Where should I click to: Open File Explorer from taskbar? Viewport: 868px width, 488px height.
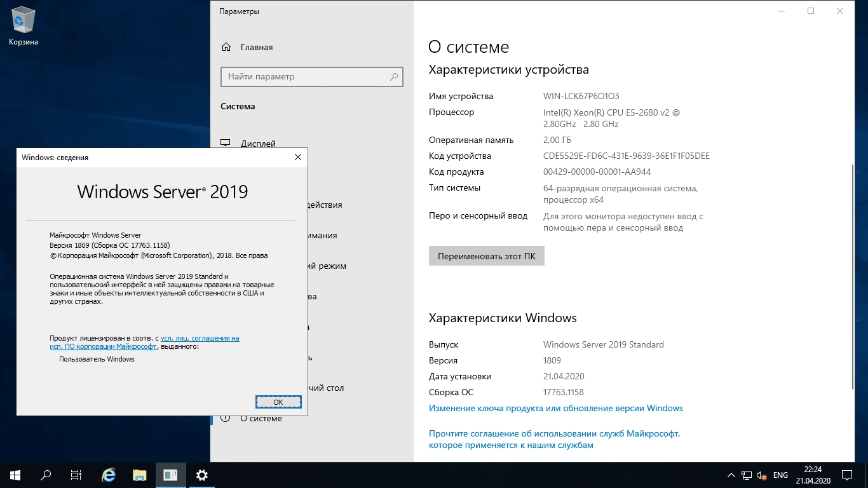tap(140, 475)
